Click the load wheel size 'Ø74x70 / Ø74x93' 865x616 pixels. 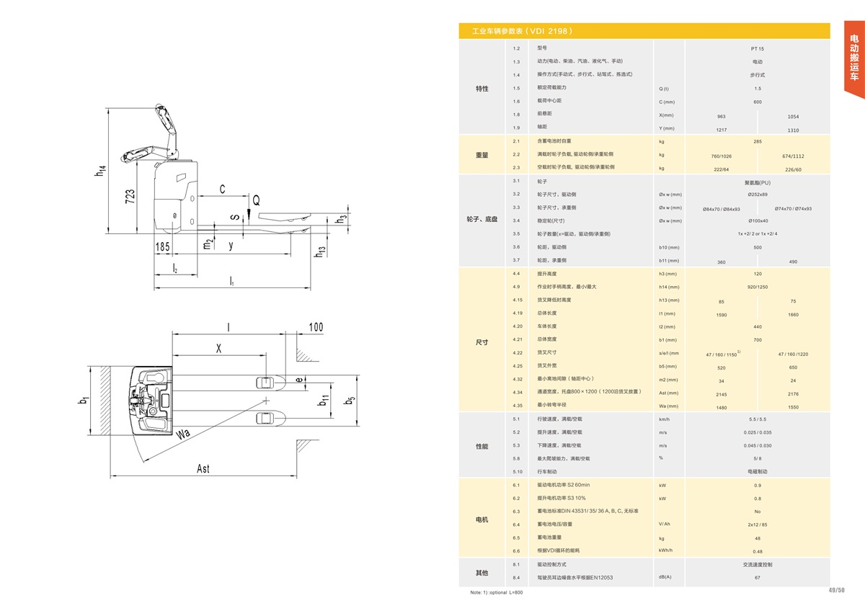[x=793, y=209]
